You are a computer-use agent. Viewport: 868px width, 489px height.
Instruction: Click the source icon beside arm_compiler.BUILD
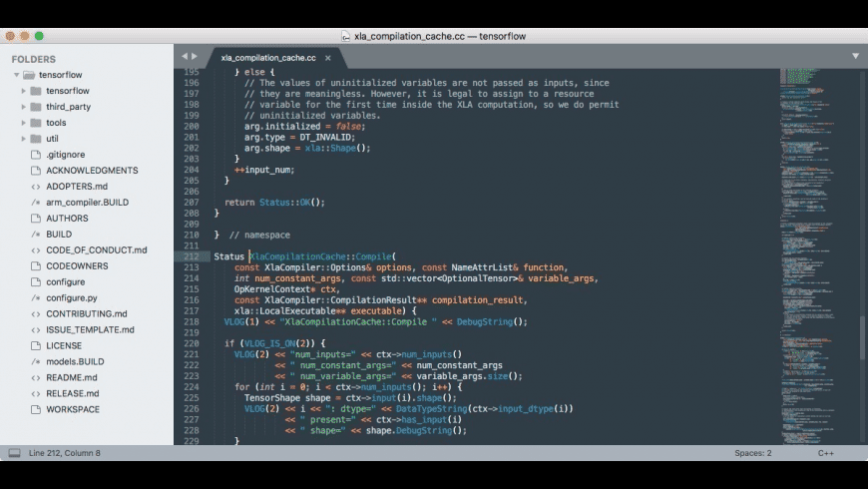pyautogui.click(x=36, y=203)
